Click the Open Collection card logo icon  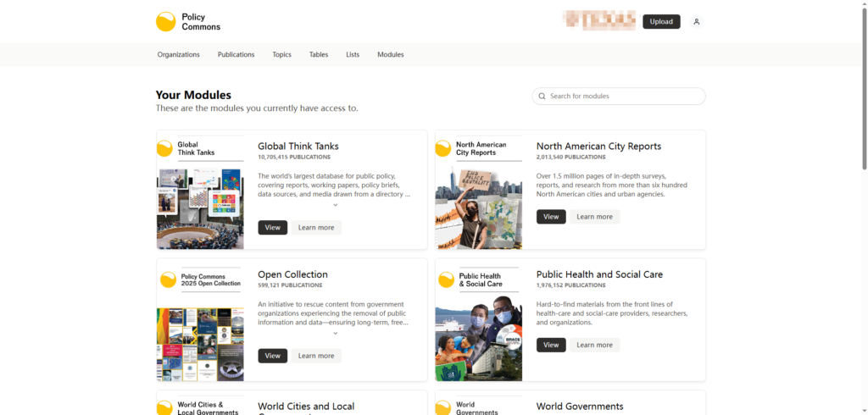(168, 279)
